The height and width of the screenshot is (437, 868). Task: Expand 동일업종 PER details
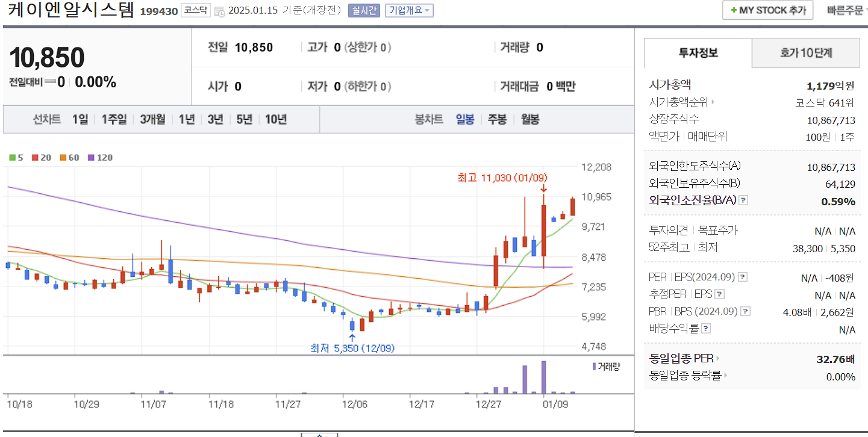click(719, 358)
